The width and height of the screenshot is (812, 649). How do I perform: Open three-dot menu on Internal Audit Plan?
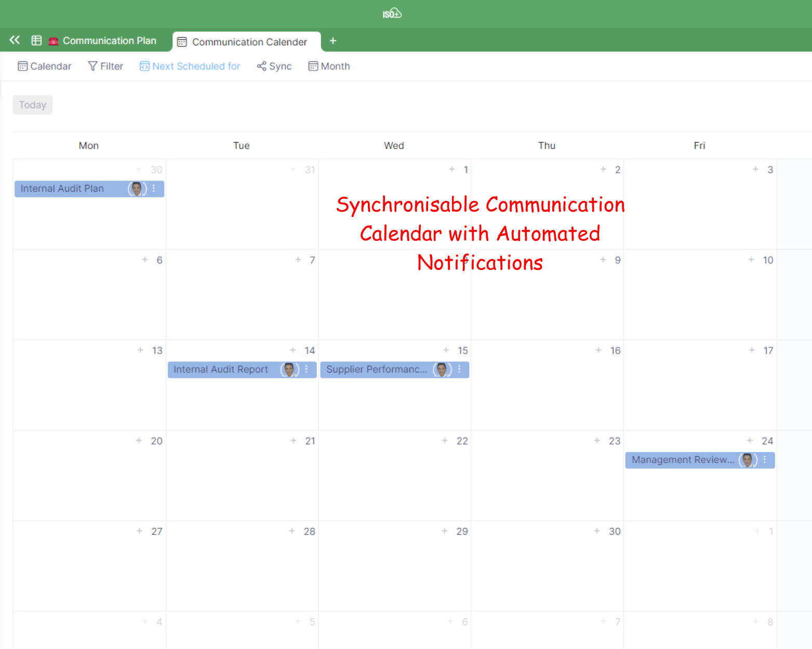154,188
